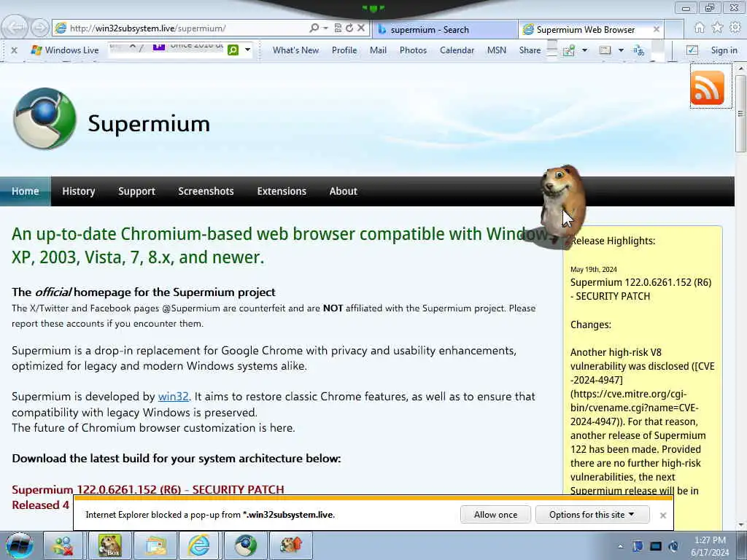The image size is (747, 560).
Task: Click the network monitor tray icon
Action: coord(656,546)
